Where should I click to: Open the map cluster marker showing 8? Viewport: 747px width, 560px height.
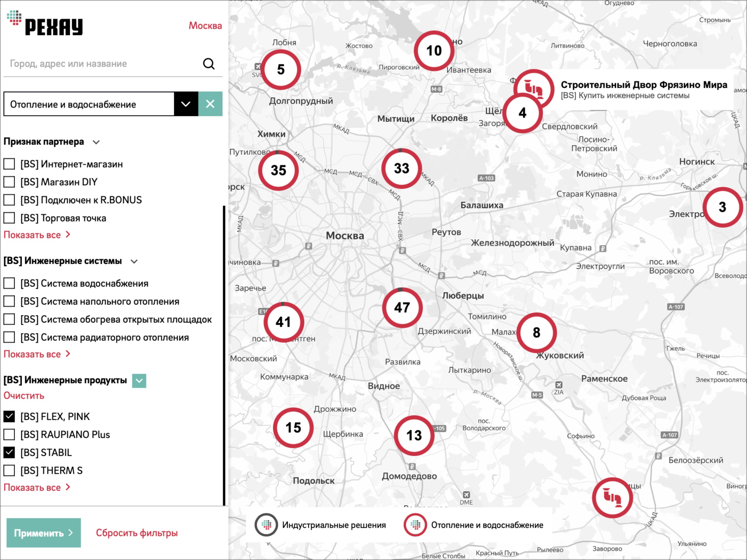537,333
